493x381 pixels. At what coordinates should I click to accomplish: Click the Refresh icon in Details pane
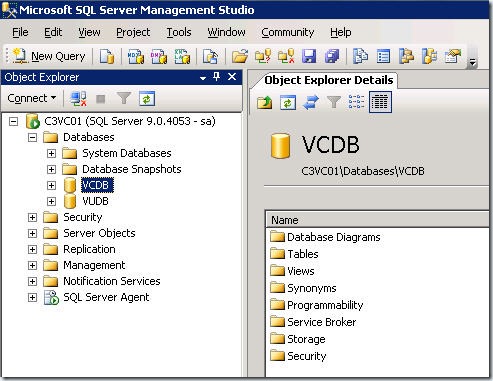[288, 102]
